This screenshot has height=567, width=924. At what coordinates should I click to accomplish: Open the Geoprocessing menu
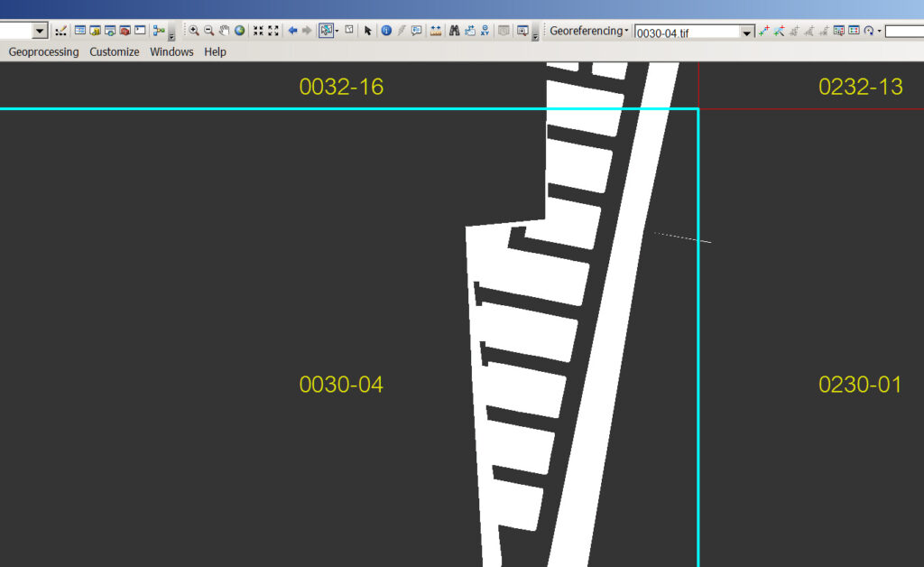[x=43, y=51]
